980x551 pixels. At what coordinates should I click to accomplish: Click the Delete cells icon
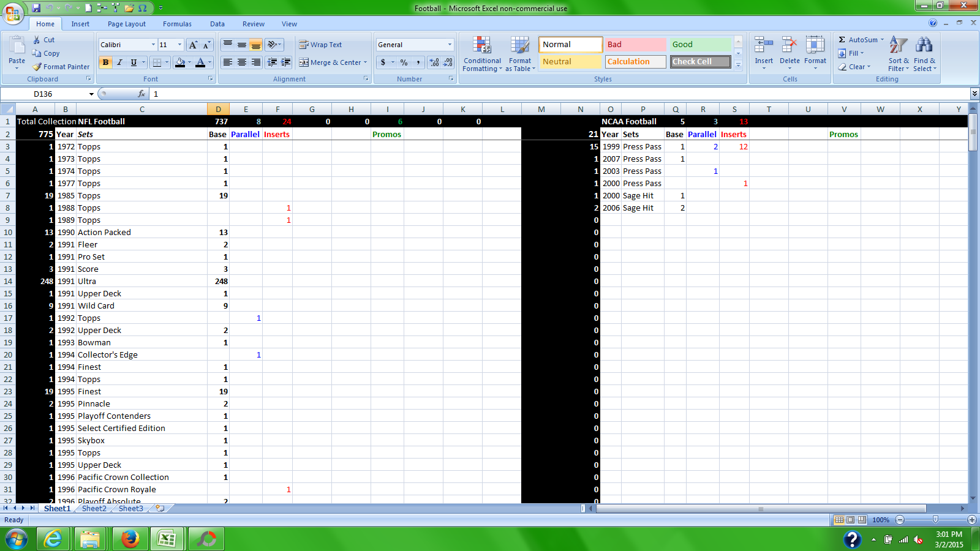(790, 45)
